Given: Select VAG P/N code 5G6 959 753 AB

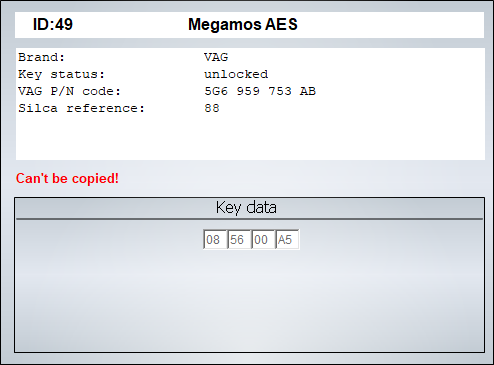Looking at the screenshot, I should [260, 91].
